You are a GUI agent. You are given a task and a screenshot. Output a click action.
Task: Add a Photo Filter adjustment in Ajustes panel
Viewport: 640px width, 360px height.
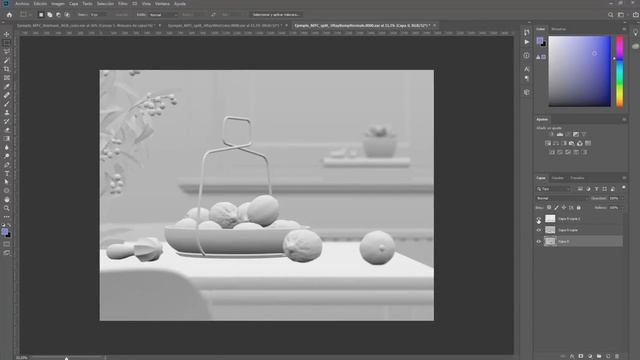click(x=571, y=143)
